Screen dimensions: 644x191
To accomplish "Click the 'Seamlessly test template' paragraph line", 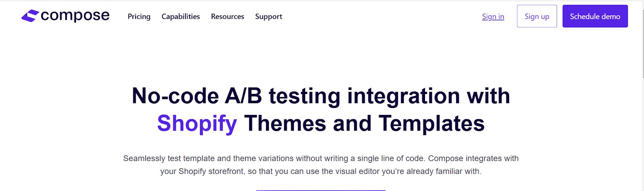I will pos(321,158).
